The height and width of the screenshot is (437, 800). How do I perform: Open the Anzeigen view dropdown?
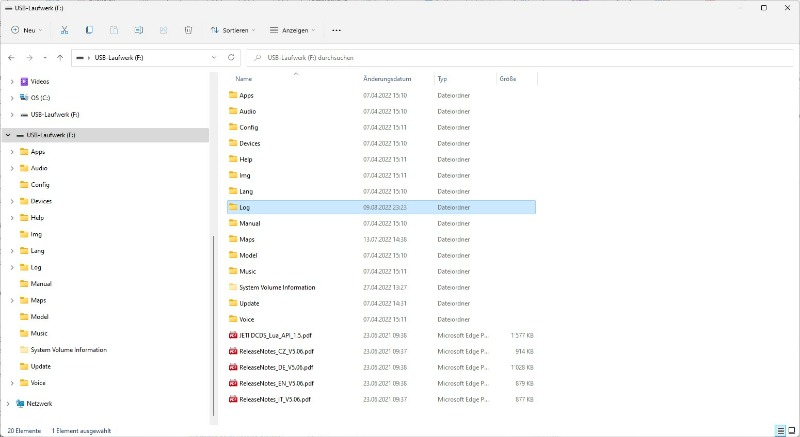(292, 31)
